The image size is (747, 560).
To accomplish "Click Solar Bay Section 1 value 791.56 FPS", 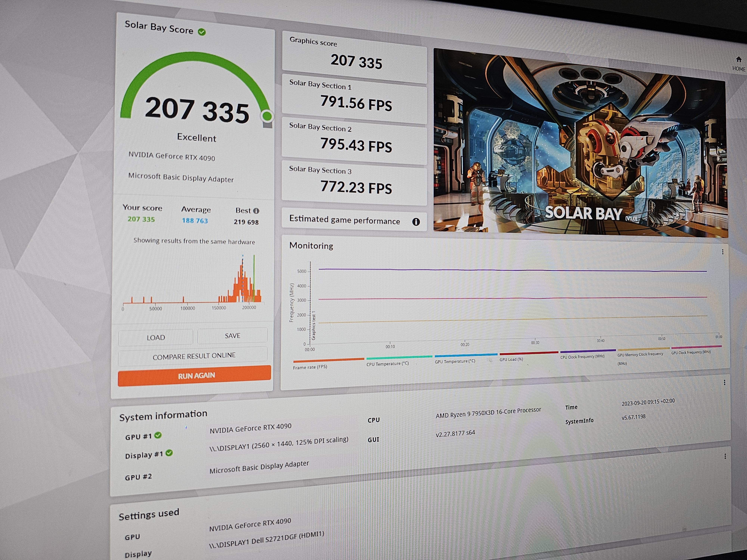I will click(356, 103).
